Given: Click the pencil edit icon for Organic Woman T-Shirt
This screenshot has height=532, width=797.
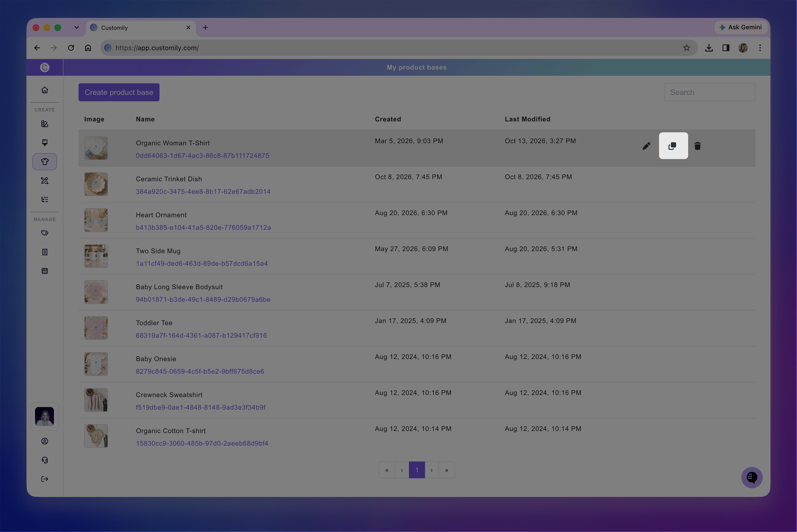Looking at the screenshot, I should point(646,146).
